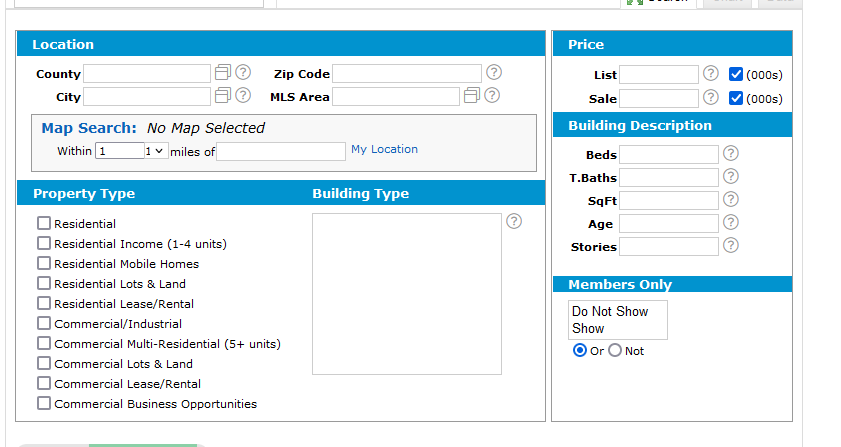Check Commercial Lease/Rental
Image resolution: width=841 pixels, height=447 pixels.
click(x=44, y=383)
